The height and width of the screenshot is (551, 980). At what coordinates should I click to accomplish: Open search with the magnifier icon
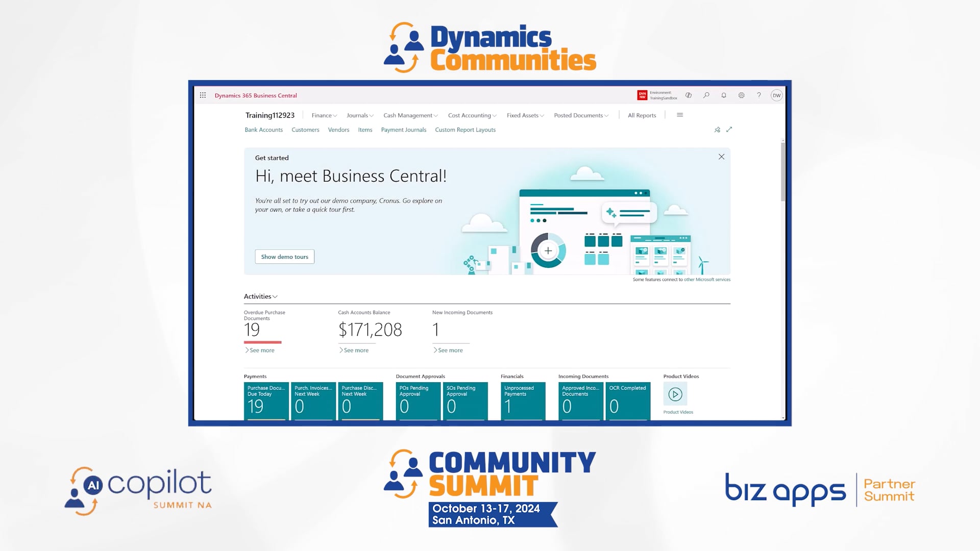click(x=706, y=95)
